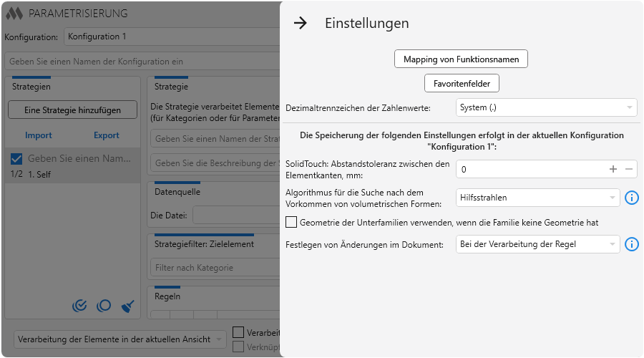Increase SolidTouch tolerance with plus button
Viewport: 644px width, 358px height.
tap(613, 170)
